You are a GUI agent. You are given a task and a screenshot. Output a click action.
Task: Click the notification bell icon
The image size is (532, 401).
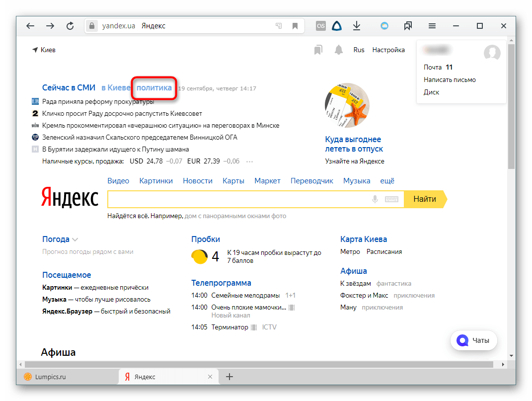pos(339,50)
